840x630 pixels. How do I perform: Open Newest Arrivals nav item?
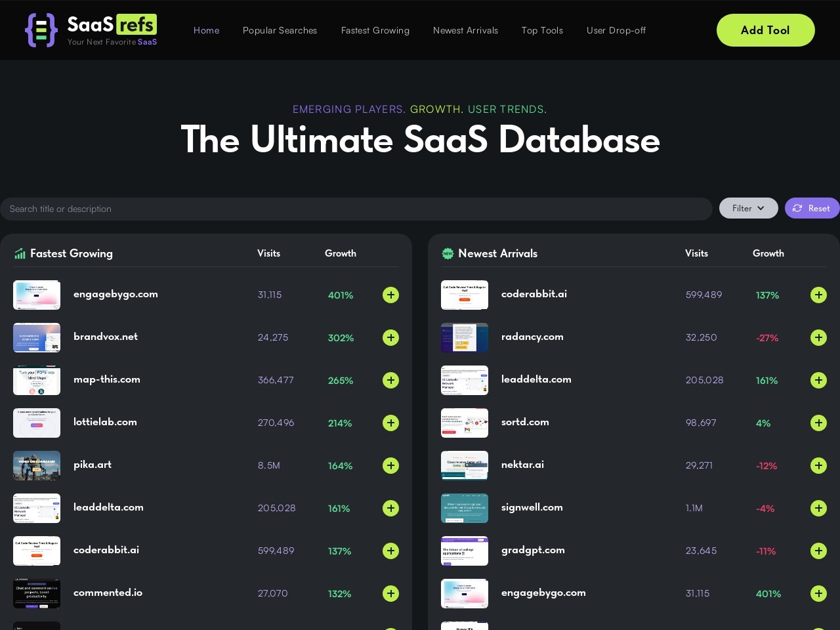click(466, 30)
